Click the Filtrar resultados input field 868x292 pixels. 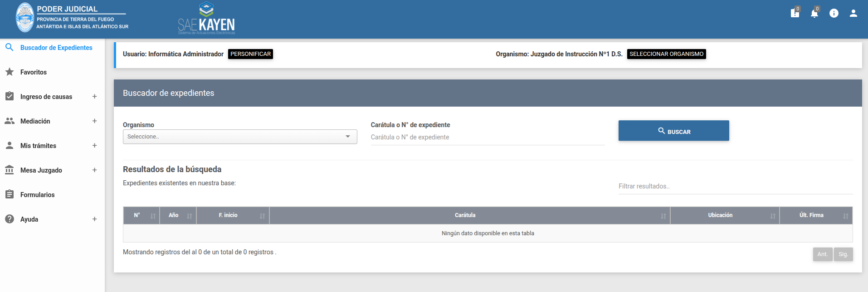(x=735, y=186)
